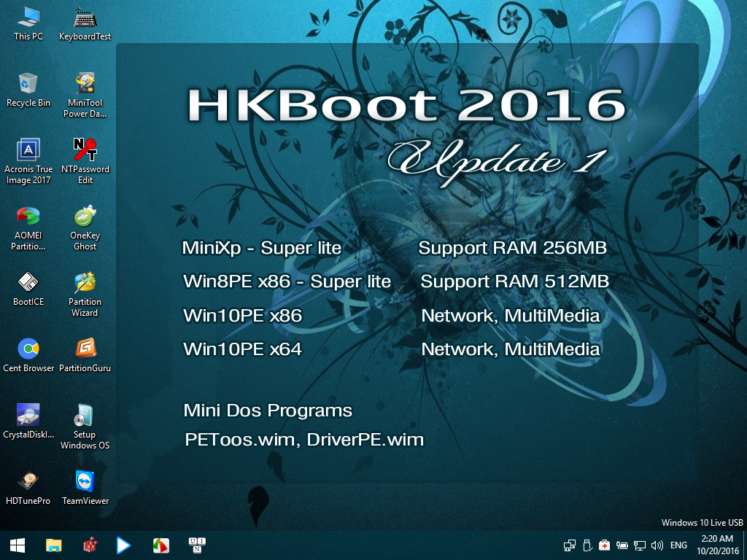Open network computers tray icon
The image size is (747, 560).
click(569, 545)
